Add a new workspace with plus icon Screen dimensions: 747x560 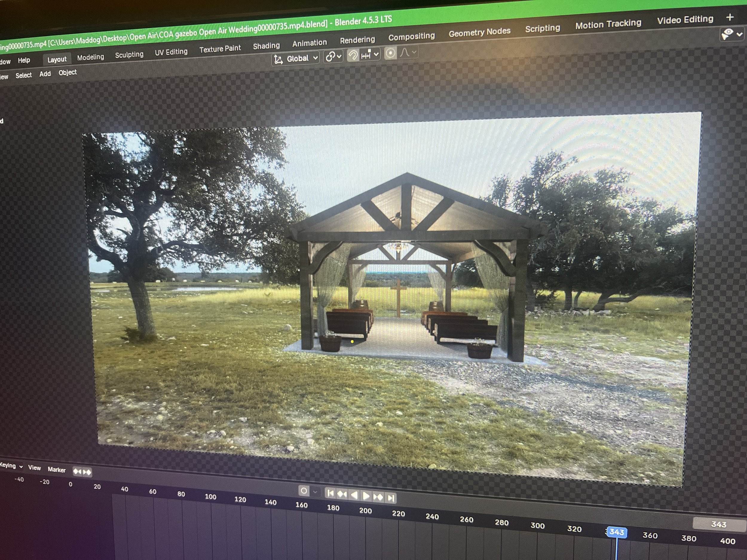(730, 17)
